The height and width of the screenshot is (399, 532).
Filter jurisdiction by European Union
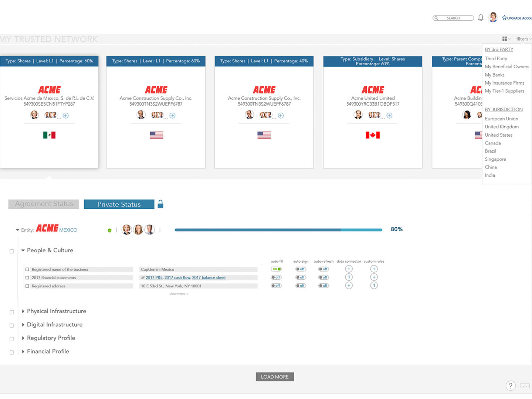point(501,119)
